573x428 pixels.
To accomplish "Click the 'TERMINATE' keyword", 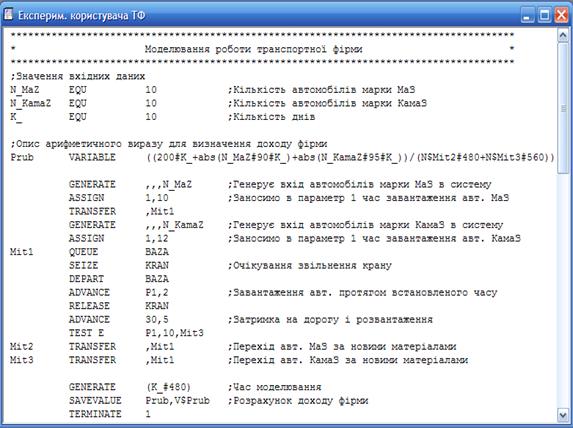I will pyautogui.click(x=95, y=414).
